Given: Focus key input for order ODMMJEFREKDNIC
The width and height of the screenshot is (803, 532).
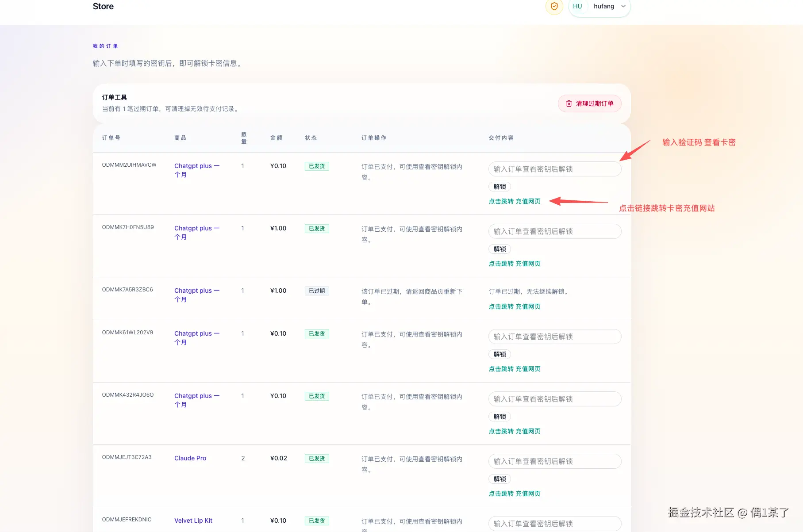Looking at the screenshot, I should 555,524.
